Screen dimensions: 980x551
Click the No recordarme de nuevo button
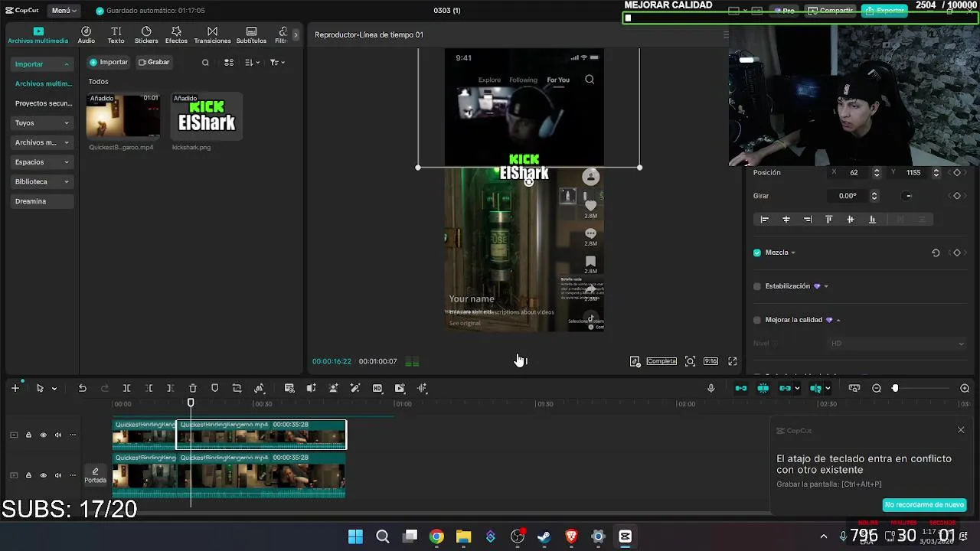point(924,505)
